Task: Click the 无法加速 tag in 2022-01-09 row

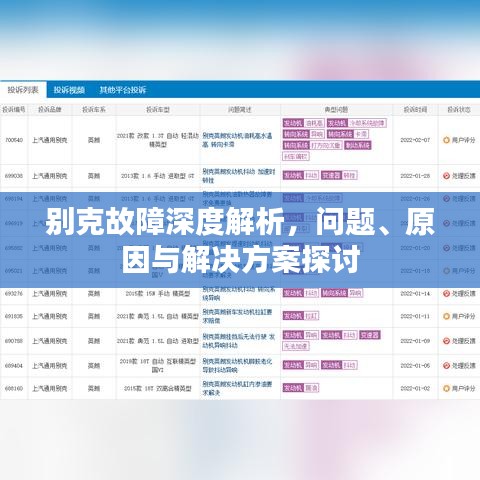Action: 296,346
